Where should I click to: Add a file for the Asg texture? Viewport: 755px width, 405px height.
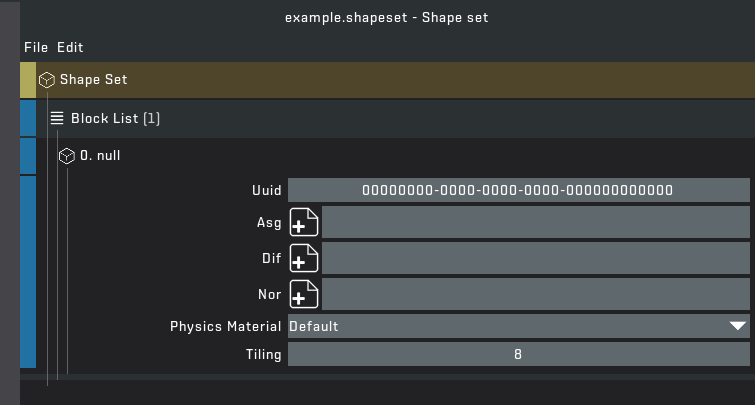[304, 223]
